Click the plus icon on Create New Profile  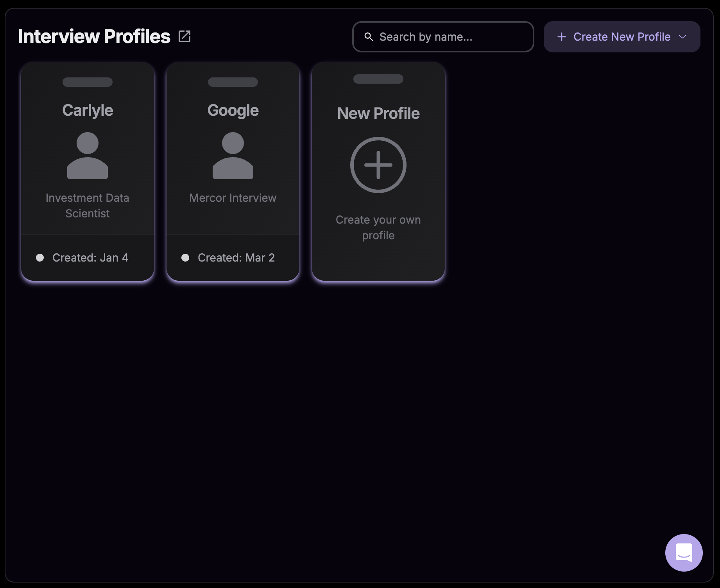(x=562, y=36)
